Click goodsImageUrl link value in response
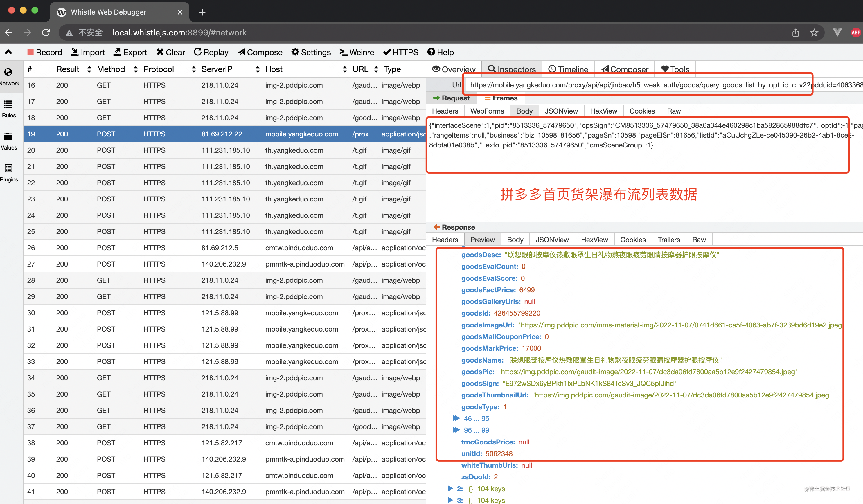Viewport: 863px width, 504px height. (680, 325)
